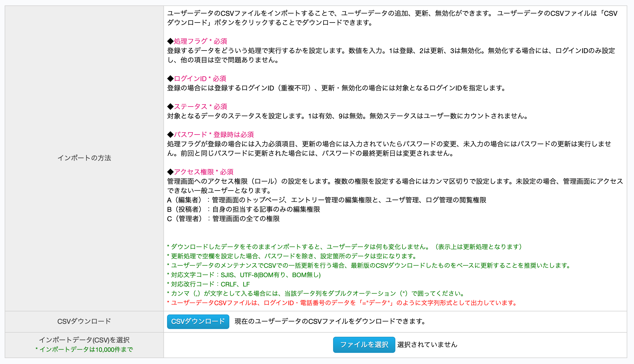Click the A（編集者） role description line

click(x=327, y=200)
